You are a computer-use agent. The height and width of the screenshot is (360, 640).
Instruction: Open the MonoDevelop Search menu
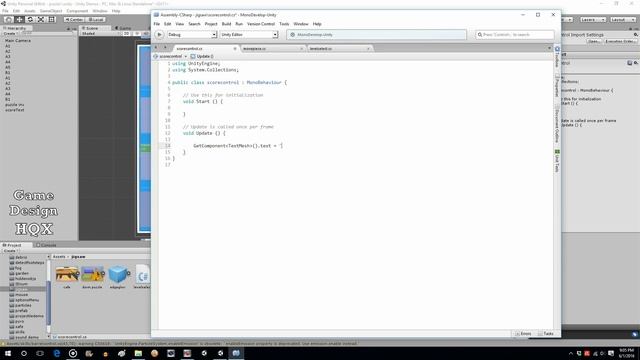(x=194, y=24)
